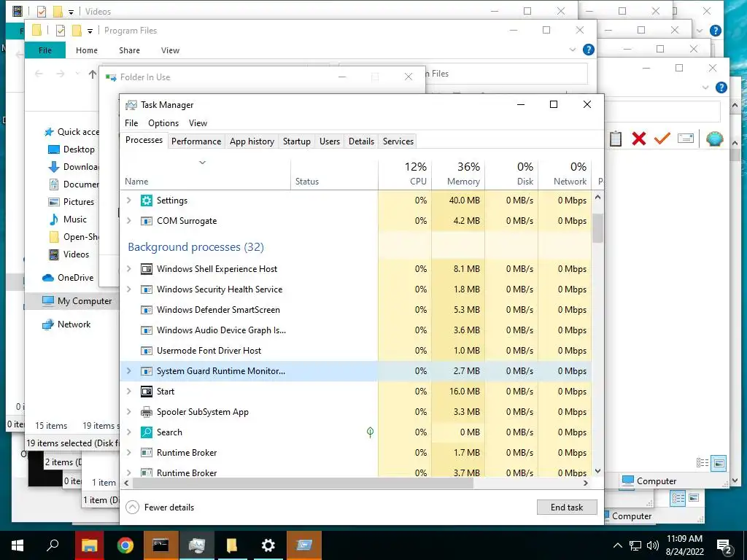Open File Explorer from the taskbar
This screenshot has height=560, width=747.
[x=89, y=545]
